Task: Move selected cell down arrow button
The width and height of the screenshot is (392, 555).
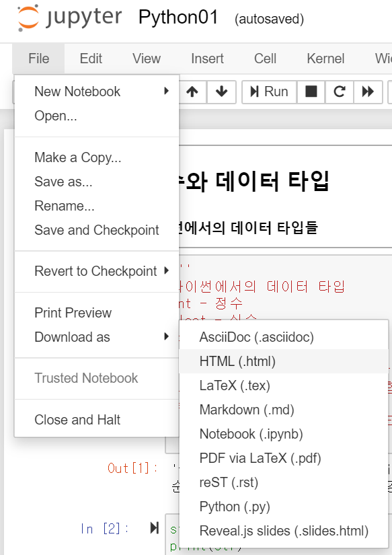Action: tap(221, 91)
